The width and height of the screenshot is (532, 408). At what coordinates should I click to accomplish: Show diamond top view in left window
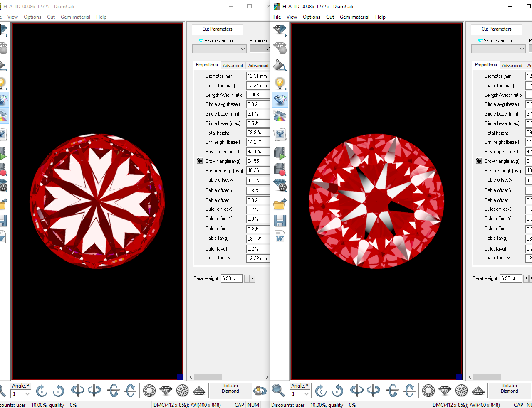(149, 391)
